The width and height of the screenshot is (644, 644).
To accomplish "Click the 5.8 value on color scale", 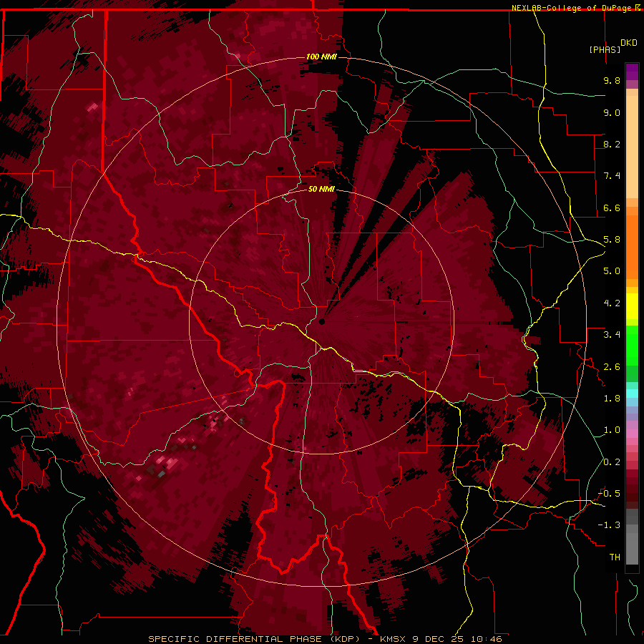I will 612,240.
